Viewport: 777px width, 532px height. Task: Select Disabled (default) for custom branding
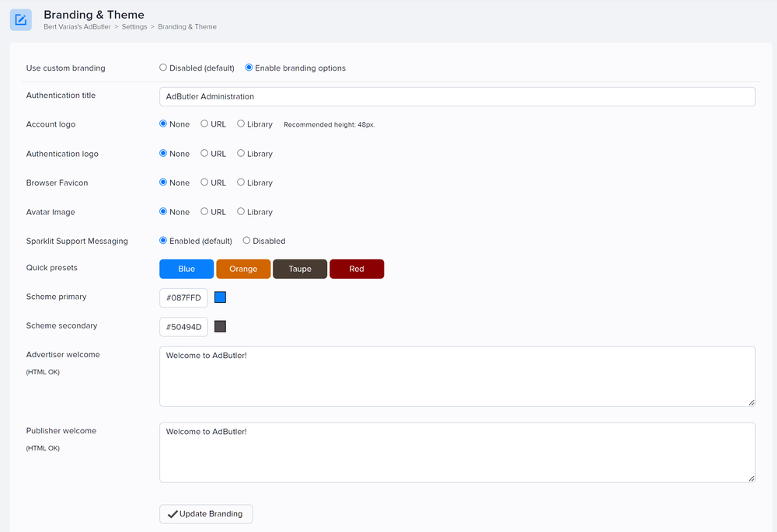pos(163,68)
